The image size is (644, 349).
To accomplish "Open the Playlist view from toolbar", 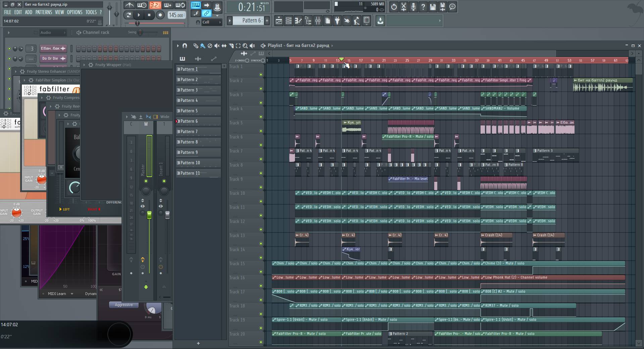I will coord(279,21).
